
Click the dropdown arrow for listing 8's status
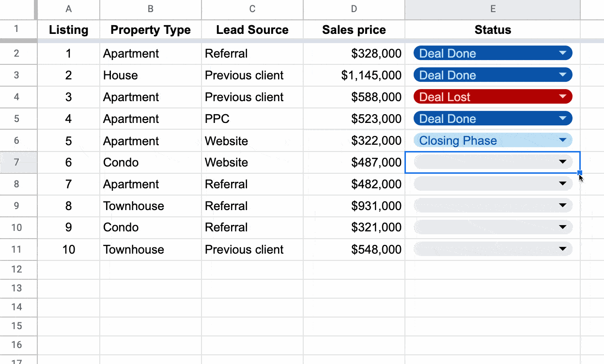tap(563, 206)
